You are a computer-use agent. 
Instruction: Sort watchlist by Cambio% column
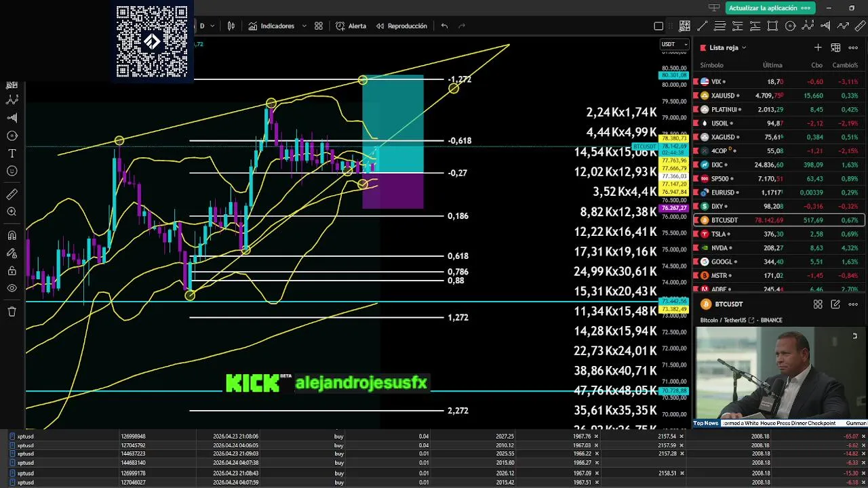coord(845,65)
